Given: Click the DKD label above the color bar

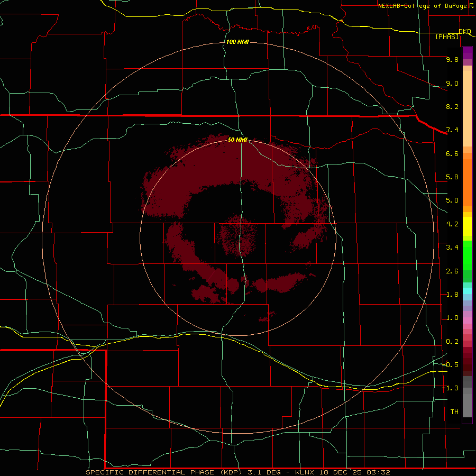Looking at the screenshot, I should 465,31.
